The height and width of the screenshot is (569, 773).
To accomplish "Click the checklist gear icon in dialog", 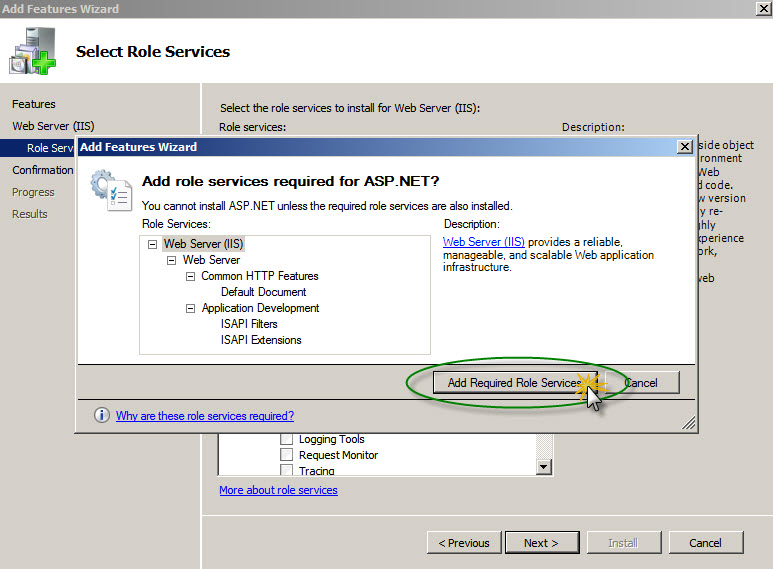I will coord(111,190).
